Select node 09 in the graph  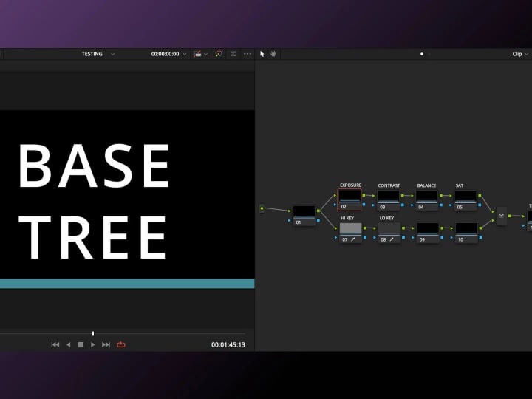[x=428, y=233]
